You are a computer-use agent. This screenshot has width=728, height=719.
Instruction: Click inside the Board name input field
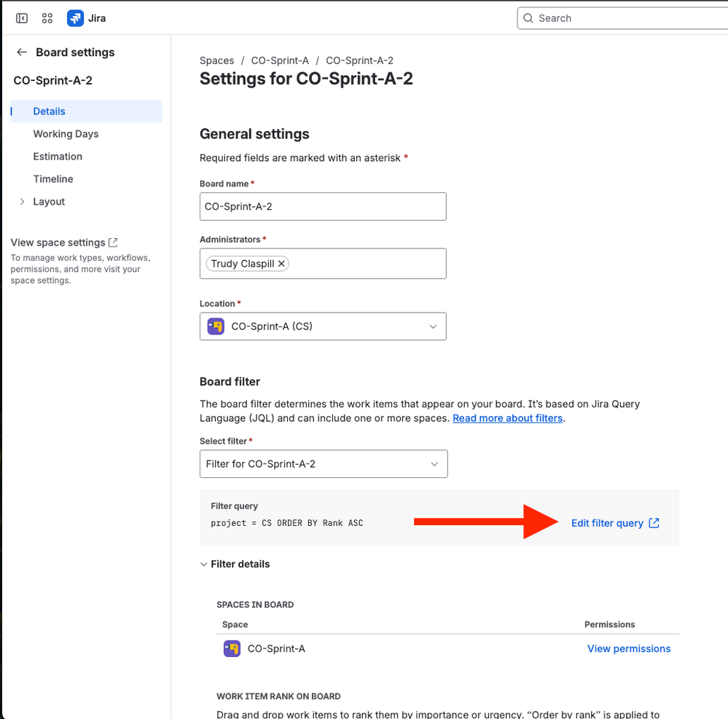pos(323,206)
